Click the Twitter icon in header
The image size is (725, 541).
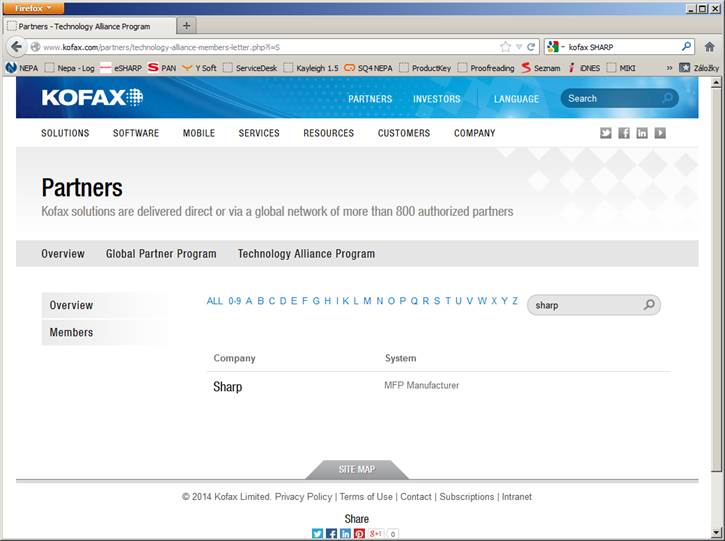pyautogui.click(x=606, y=133)
